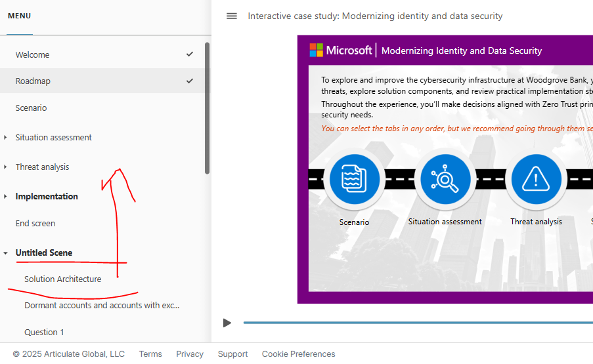Click the playback seekbar progress line

pos(418,323)
